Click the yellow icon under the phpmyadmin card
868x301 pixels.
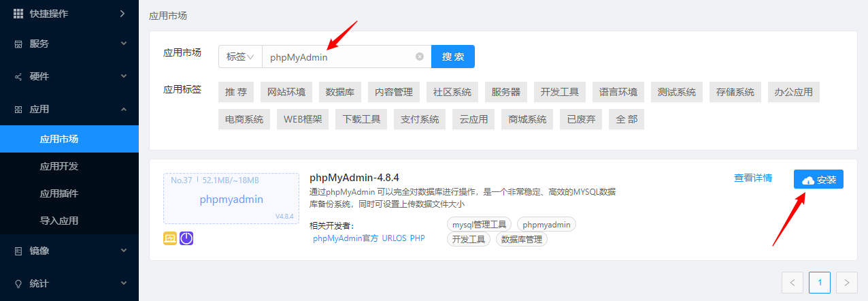(x=170, y=238)
